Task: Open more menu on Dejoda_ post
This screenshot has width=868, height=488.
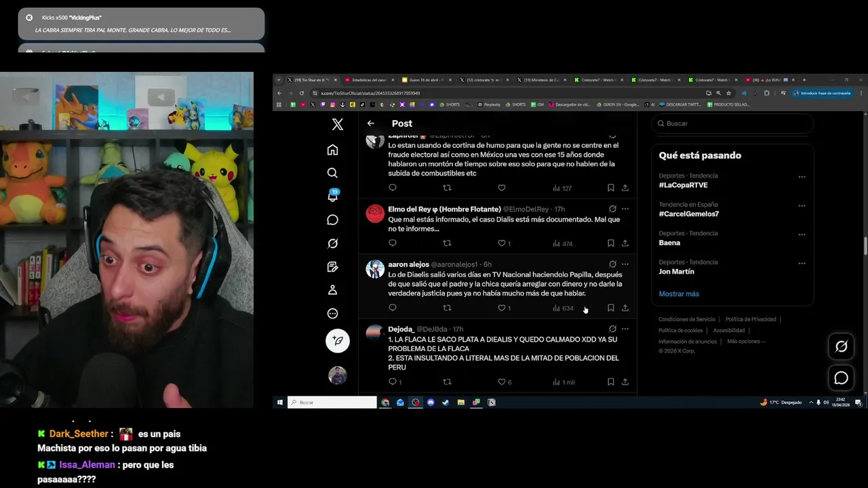Action: point(625,329)
